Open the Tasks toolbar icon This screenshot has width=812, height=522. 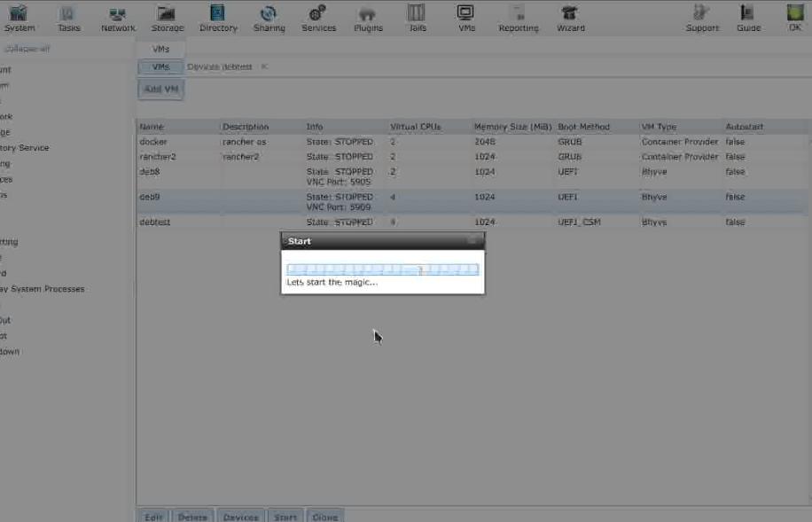[68, 18]
